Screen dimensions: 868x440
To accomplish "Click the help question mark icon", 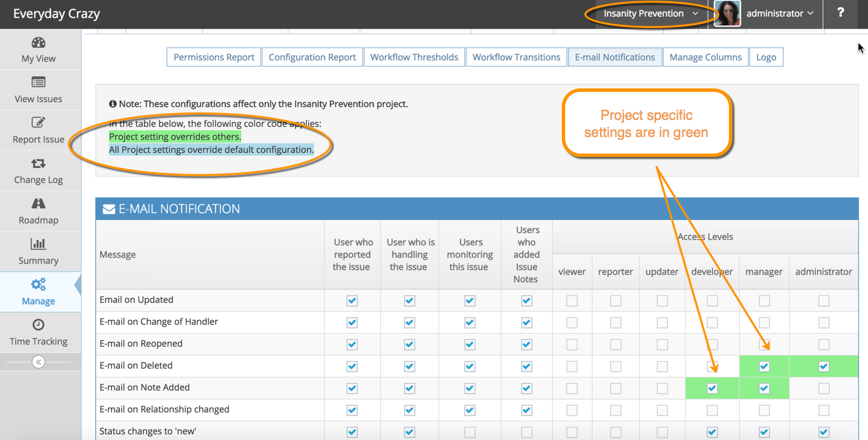I will (841, 12).
